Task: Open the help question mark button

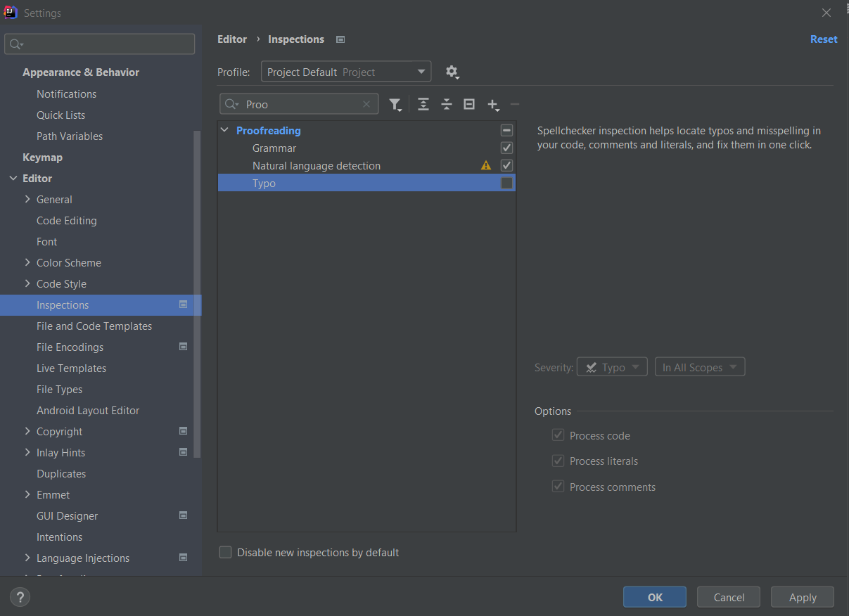Action: (x=20, y=598)
